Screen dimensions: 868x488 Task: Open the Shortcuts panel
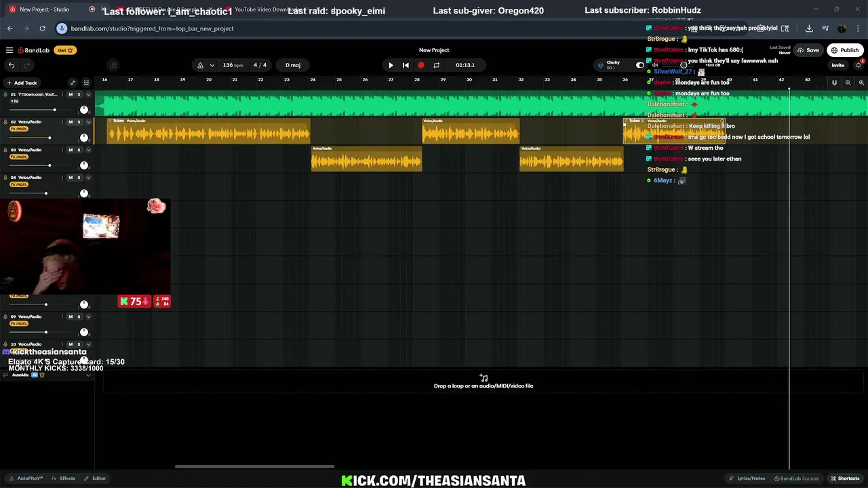[x=845, y=479]
